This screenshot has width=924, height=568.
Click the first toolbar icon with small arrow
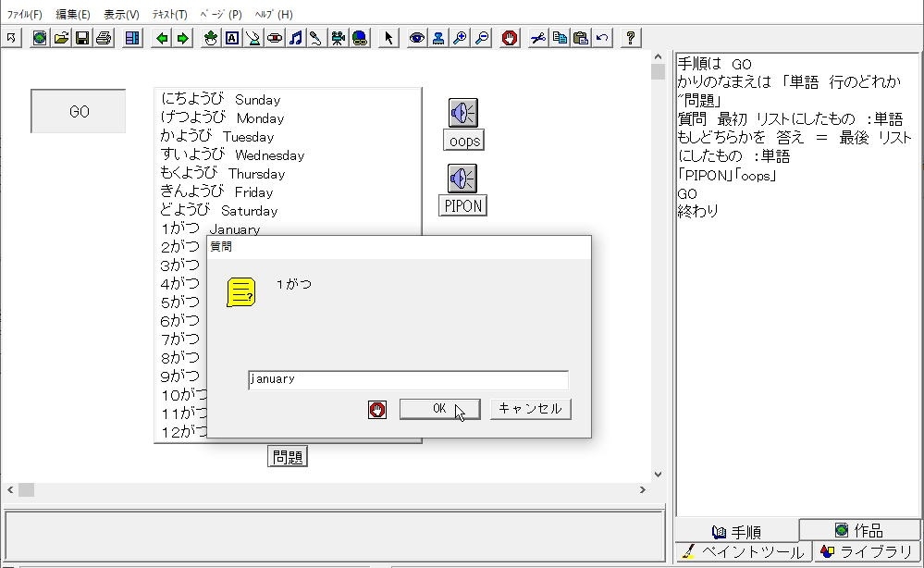[x=11, y=38]
